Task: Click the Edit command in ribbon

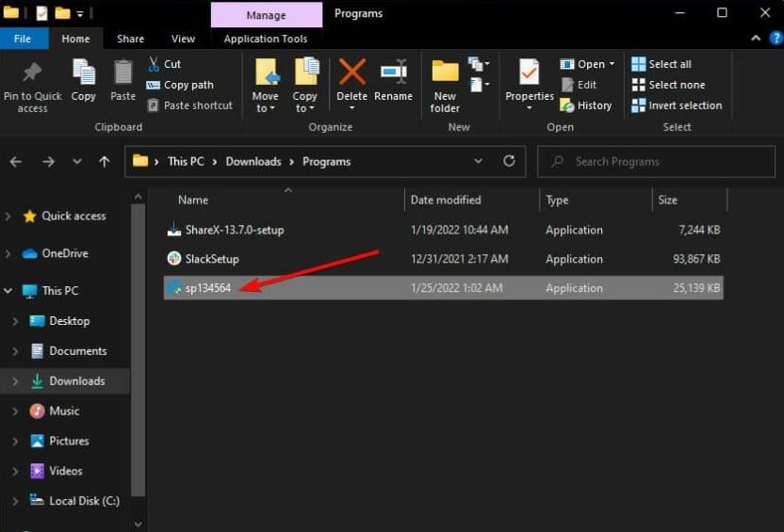Action: pos(579,85)
